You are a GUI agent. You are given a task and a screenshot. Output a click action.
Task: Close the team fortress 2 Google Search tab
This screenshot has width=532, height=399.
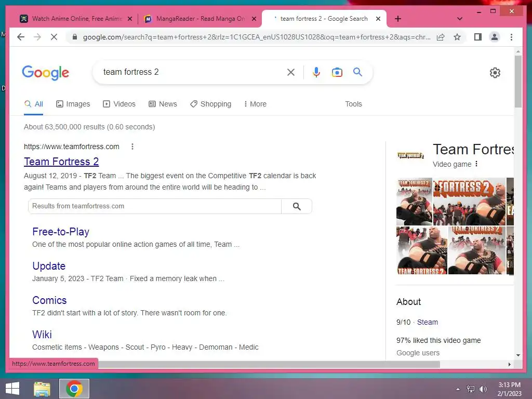pos(378,19)
